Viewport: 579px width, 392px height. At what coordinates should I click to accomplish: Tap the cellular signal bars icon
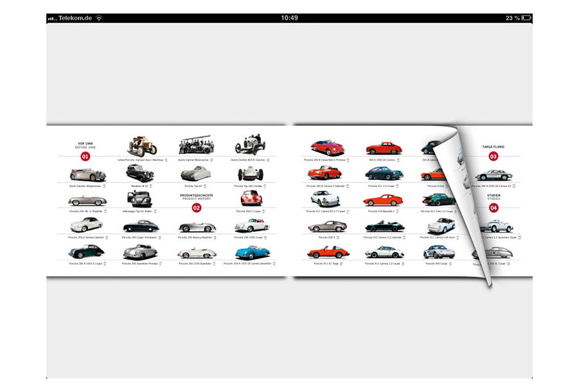(52, 19)
